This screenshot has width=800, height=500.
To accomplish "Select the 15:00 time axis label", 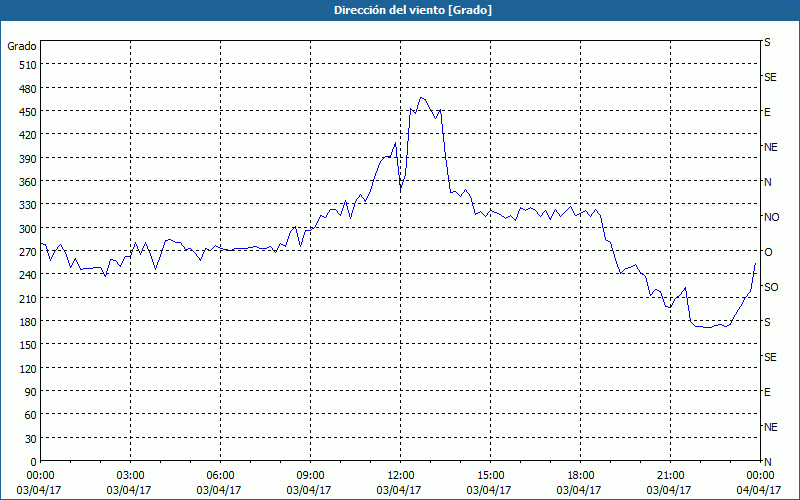I will pyautogui.click(x=491, y=475).
